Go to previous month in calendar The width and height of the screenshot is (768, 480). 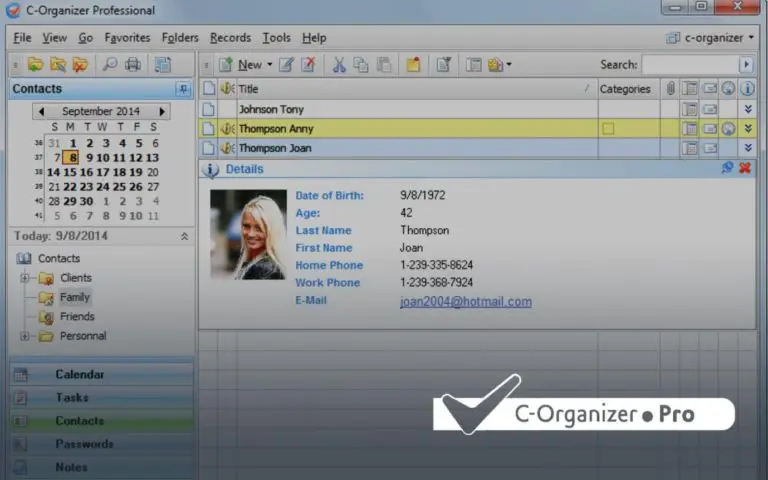[x=41, y=112]
